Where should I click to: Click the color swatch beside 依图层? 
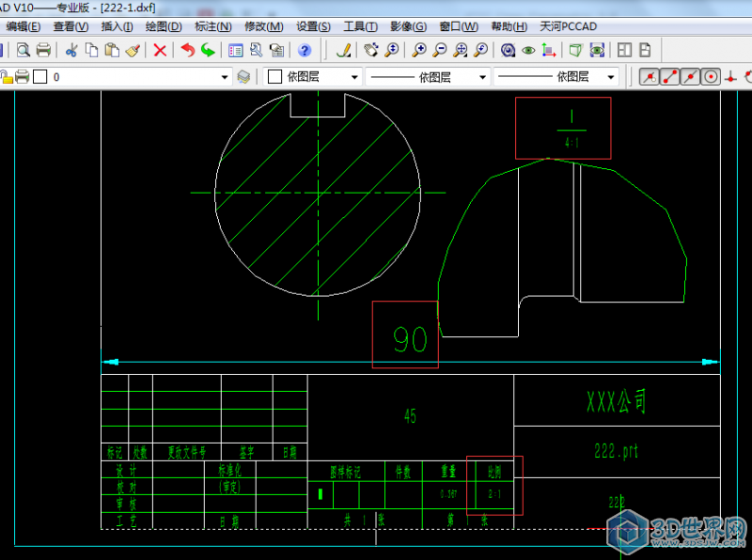pos(274,77)
